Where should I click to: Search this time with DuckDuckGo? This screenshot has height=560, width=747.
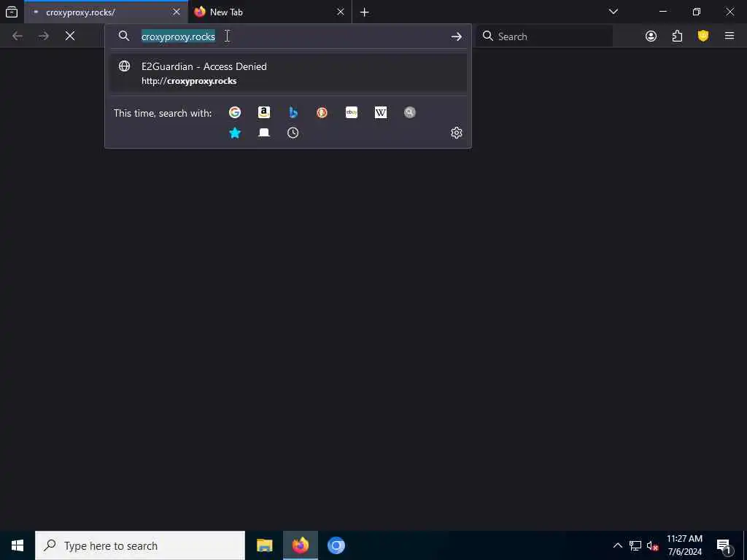(322, 112)
